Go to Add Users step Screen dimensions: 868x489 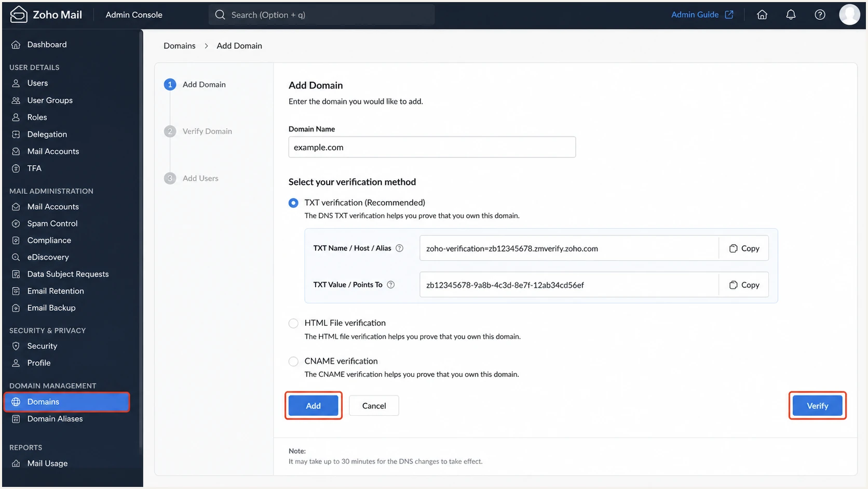[x=192, y=178]
